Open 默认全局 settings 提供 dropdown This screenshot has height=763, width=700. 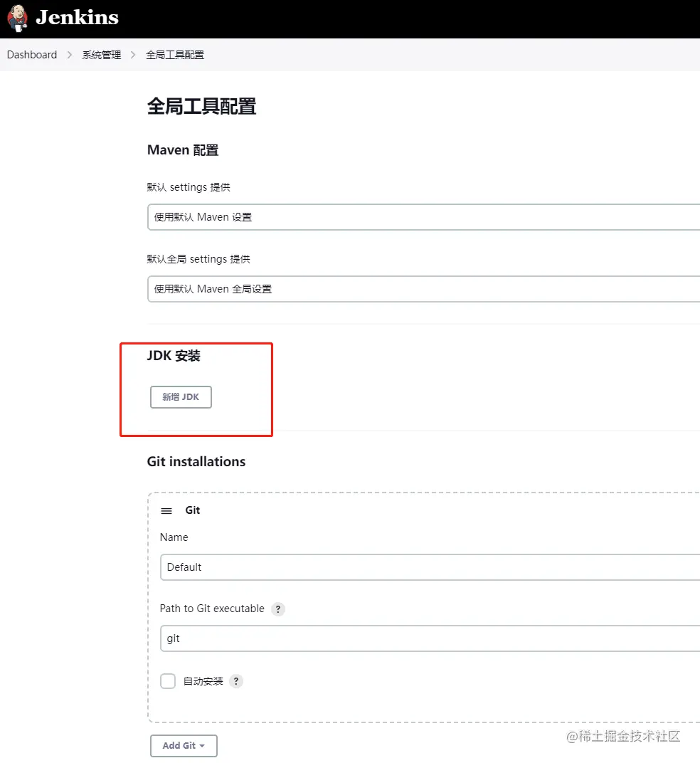pyautogui.click(x=423, y=289)
